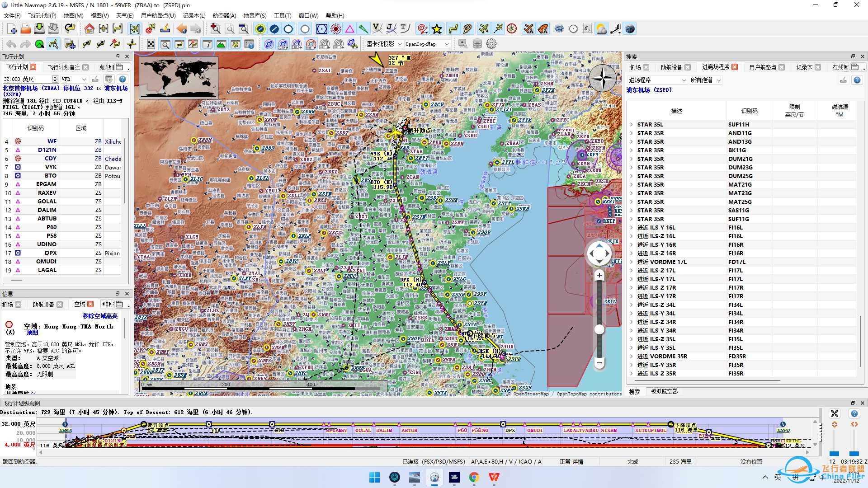Click the Reverse flight plan icon
Viewport: 868px width, 488px height.
(x=69, y=28)
